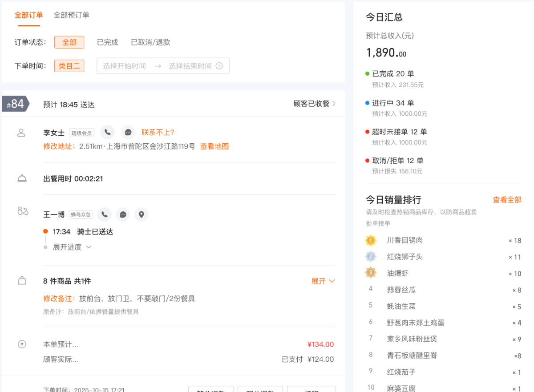Select the 已完成 order status filter
The width and height of the screenshot is (534, 392).
(x=107, y=42)
